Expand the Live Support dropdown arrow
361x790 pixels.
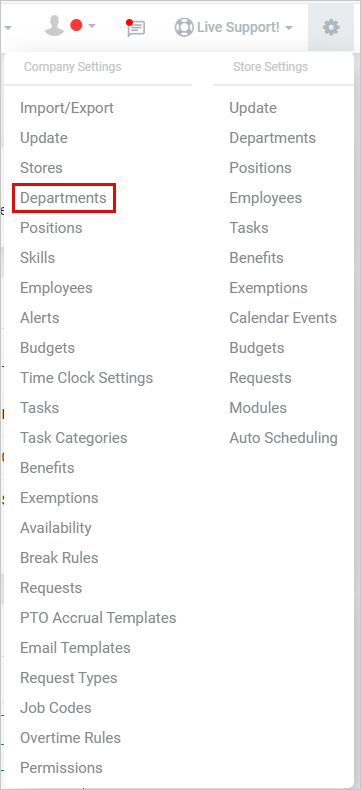pyautogui.click(x=288, y=28)
